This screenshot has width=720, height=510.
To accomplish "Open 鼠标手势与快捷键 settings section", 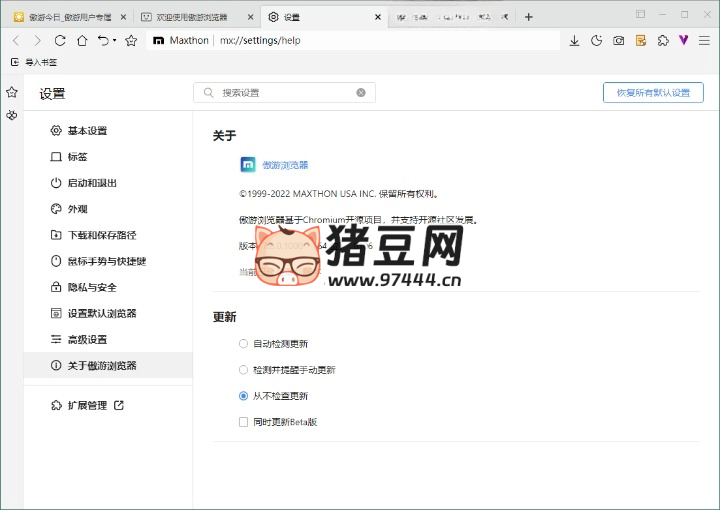I will 108,261.
